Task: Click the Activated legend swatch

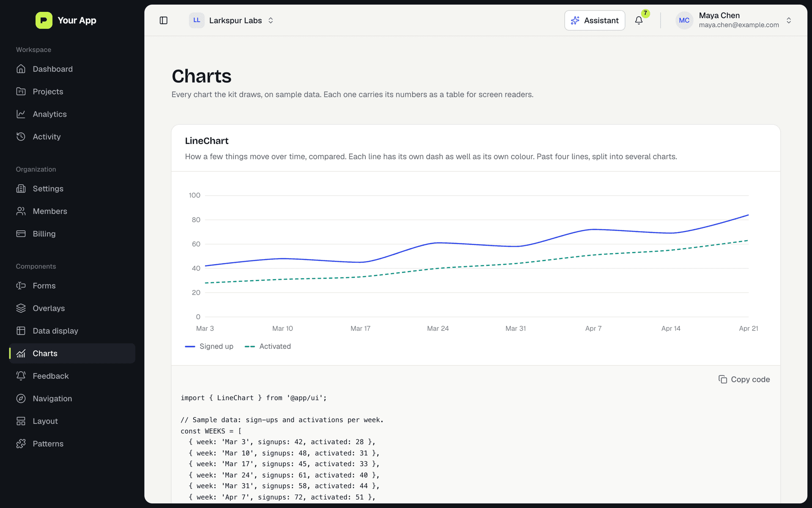Action: [250, 346]
